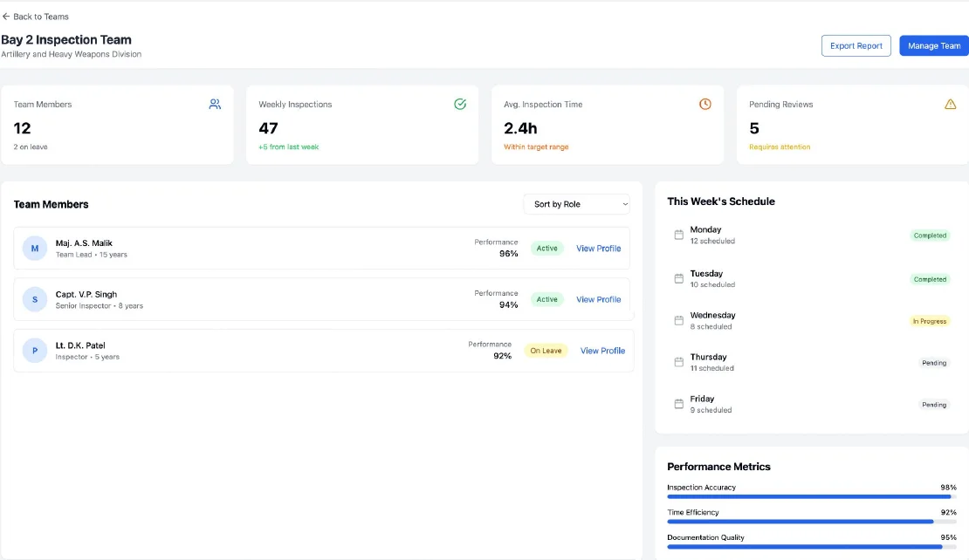Select the clock icon on Avg. Inspection Time
This screenshot has height=560, width=969.
704,104
